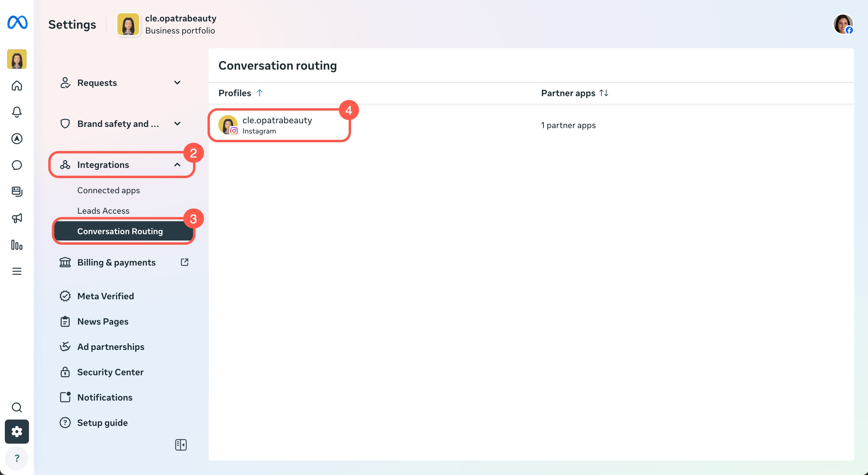Open the All tools hamburger icon

(17, 271)
